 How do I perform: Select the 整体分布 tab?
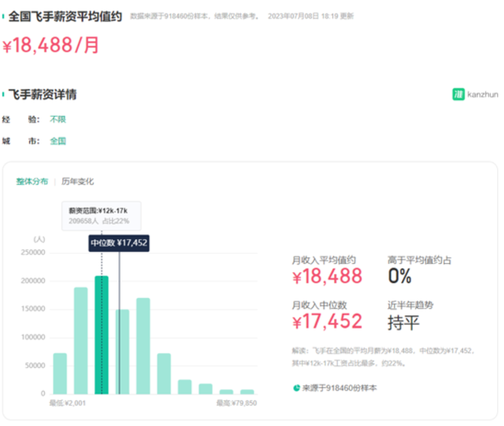32,182
